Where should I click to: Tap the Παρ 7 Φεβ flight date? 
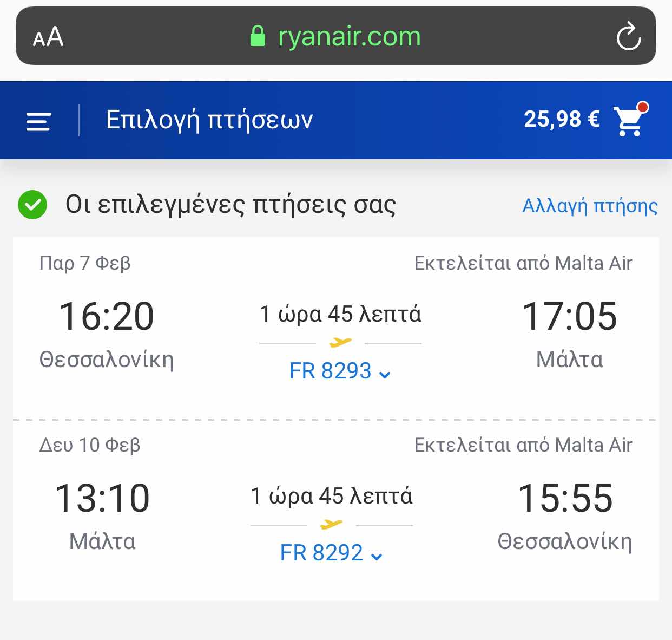coord(85,263)
